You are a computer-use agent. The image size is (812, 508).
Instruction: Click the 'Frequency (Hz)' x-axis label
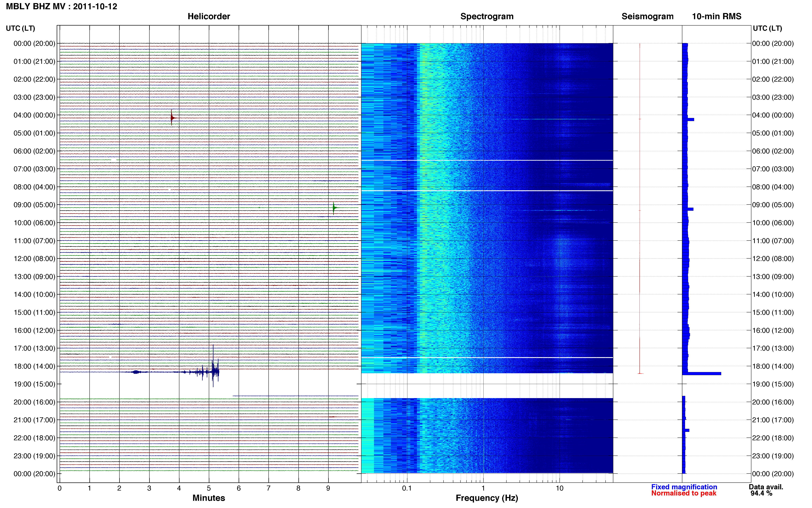coord(487,498)
